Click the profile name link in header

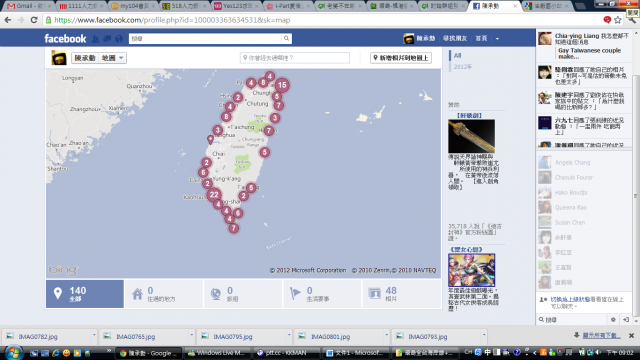(x=425, y=39)
